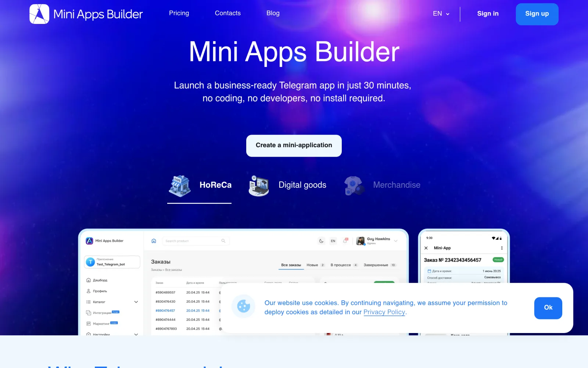This screenshot has width=588, height=368.
Task: Click the Заказы page heading
Action: click(161, 262)
